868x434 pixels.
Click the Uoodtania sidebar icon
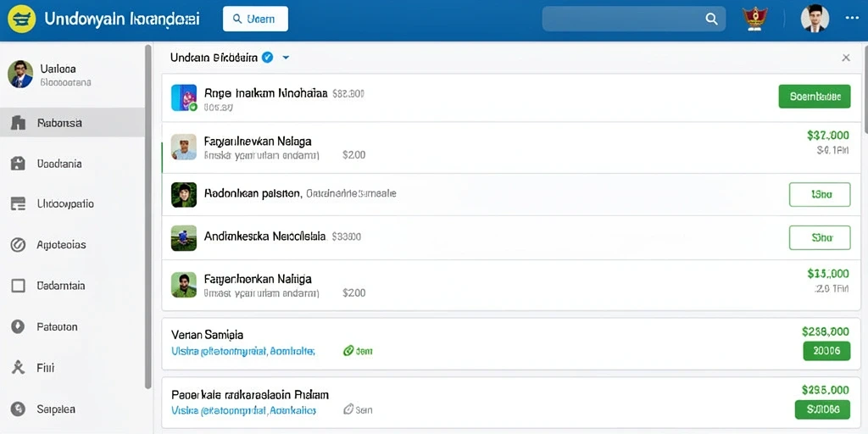tap(19, 164)
